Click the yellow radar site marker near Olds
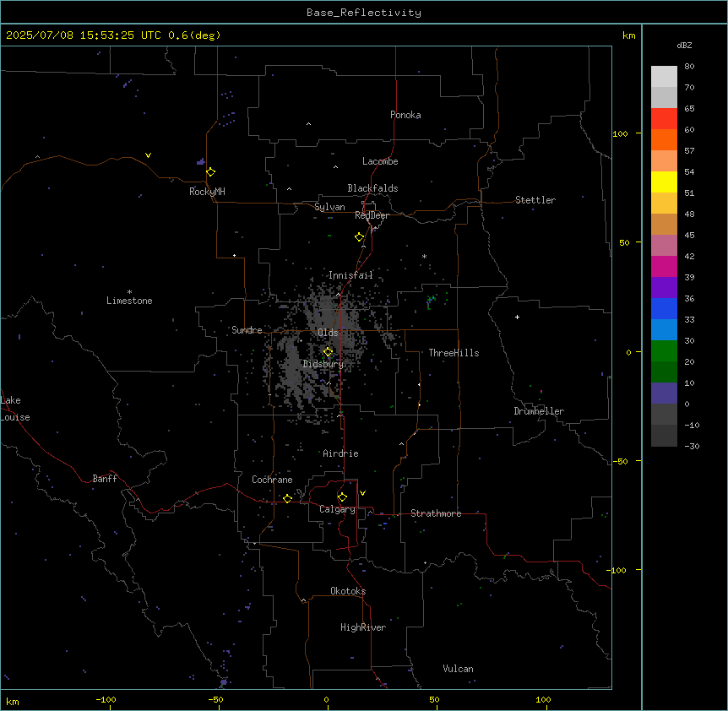Image resolution: width=728 pixels, height=711 pixels. [328, 352]
